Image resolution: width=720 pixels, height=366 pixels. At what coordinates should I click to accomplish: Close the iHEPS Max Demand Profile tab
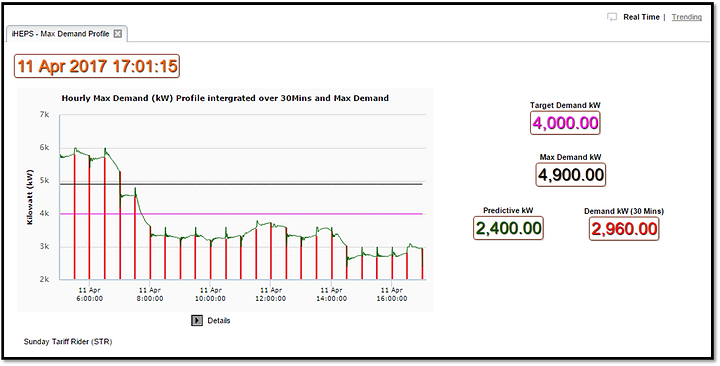point(118,34)
